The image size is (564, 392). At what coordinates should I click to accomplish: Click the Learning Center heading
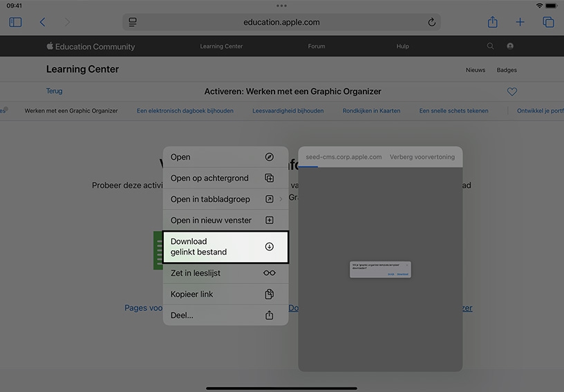click(x=82, y=69)
